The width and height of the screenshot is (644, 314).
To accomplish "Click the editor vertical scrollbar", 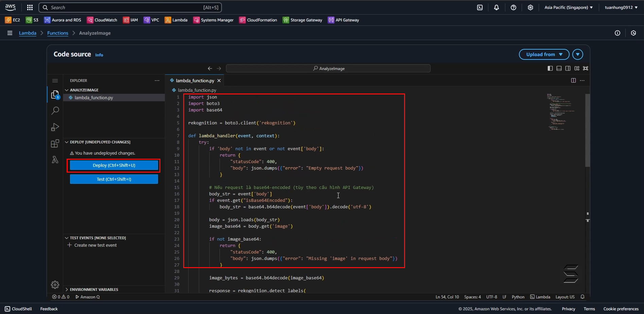I will point(588,130).
